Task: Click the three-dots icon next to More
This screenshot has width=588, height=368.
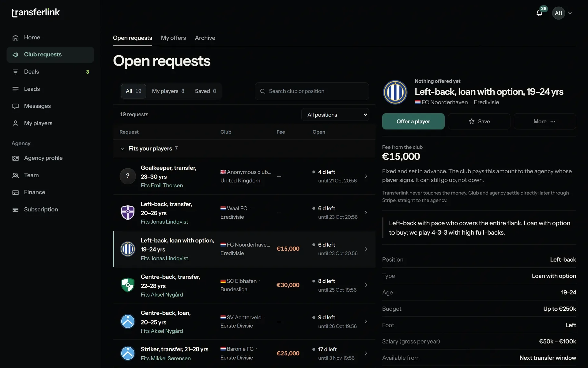Action: (553, 121)
